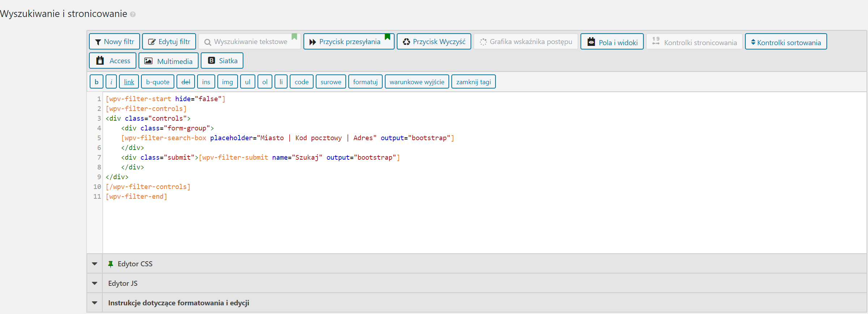Click the Access button
Image resolution: width=868 pixels, height=314 pixels.
pyautogui.click(x=113, y=61)
